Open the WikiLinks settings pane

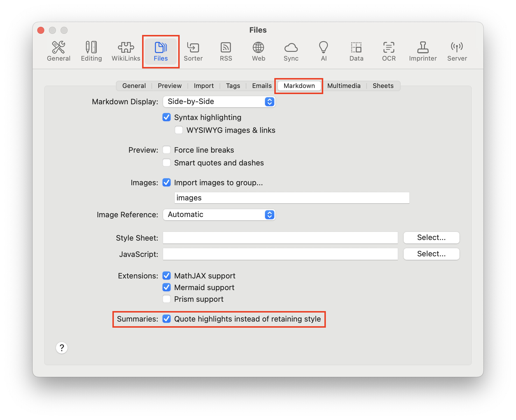pyautogui.click(x=126, y=51)
